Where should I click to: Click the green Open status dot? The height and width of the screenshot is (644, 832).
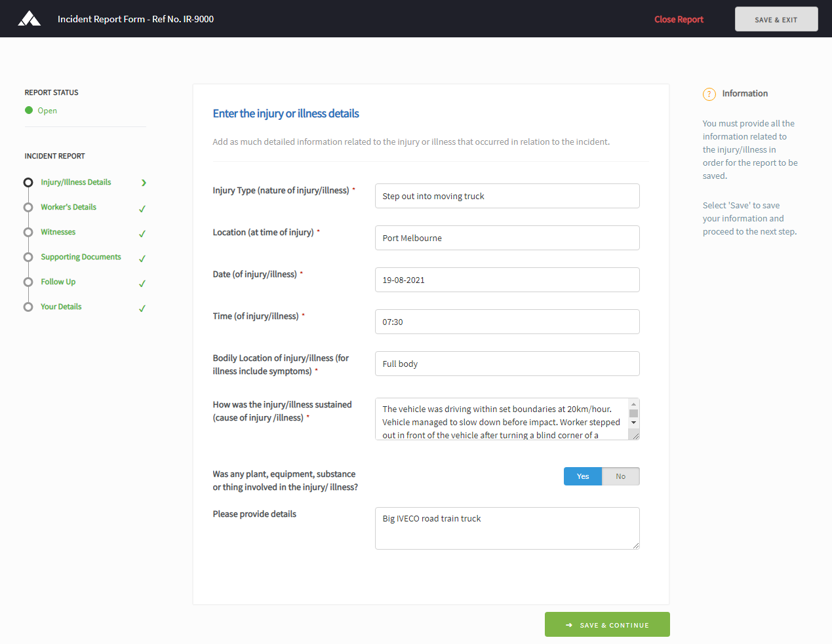click(29, 110)
